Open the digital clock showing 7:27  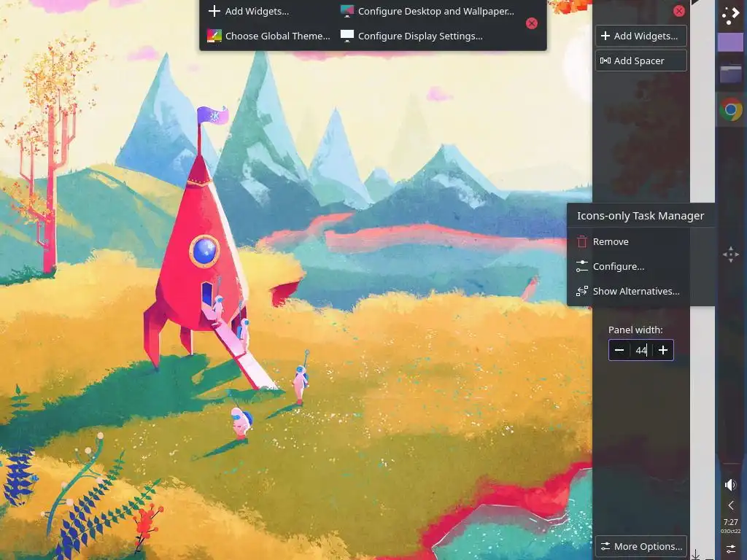[x=731, y=526]
